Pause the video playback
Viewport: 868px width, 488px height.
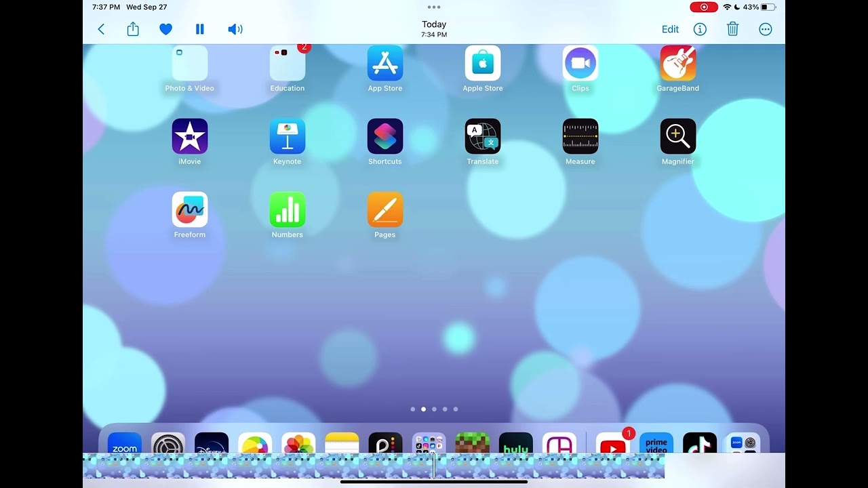click(x=199, y=29)
